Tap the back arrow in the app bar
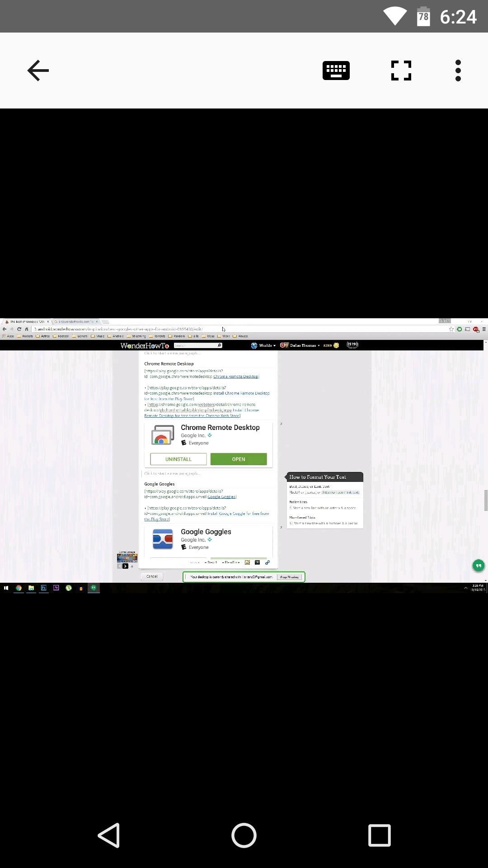The height and width of the screenshot is (868, 488). click(38, 71)
